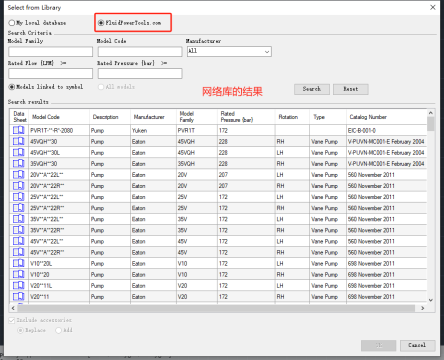Image resolution: width=444 pixels, height=360 pixels.
Task: Click the Search button
Action: (x=312, y=89)
